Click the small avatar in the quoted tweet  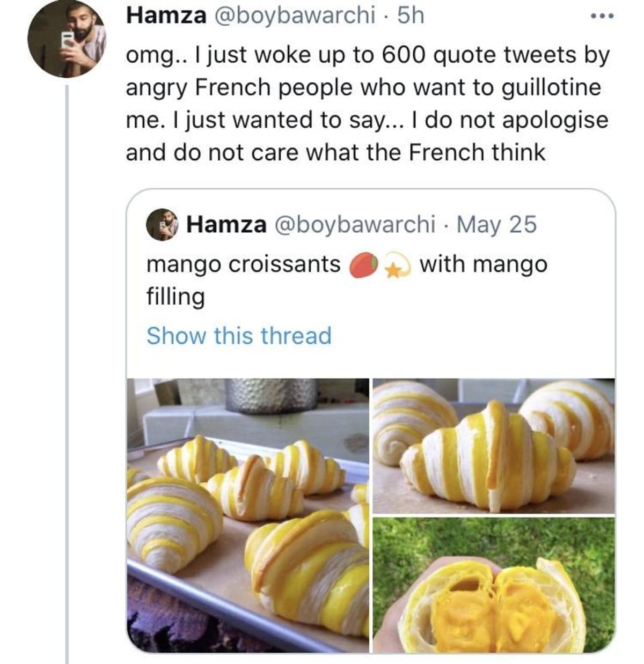(x=160, y=225)
